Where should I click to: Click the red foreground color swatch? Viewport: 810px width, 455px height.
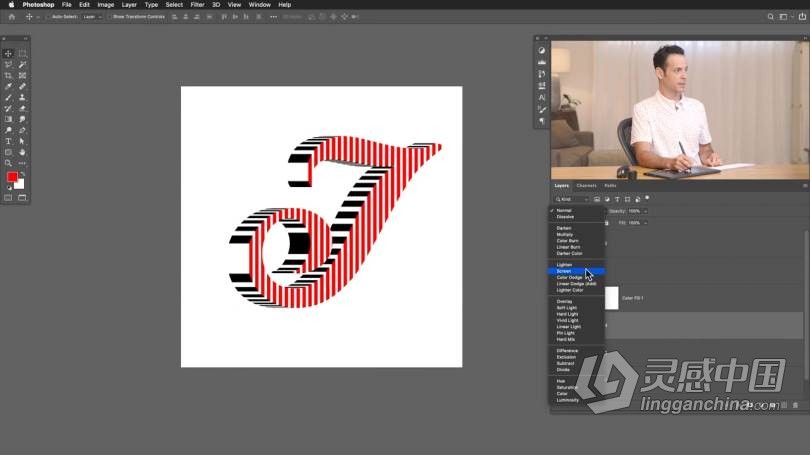coord(12,177)
